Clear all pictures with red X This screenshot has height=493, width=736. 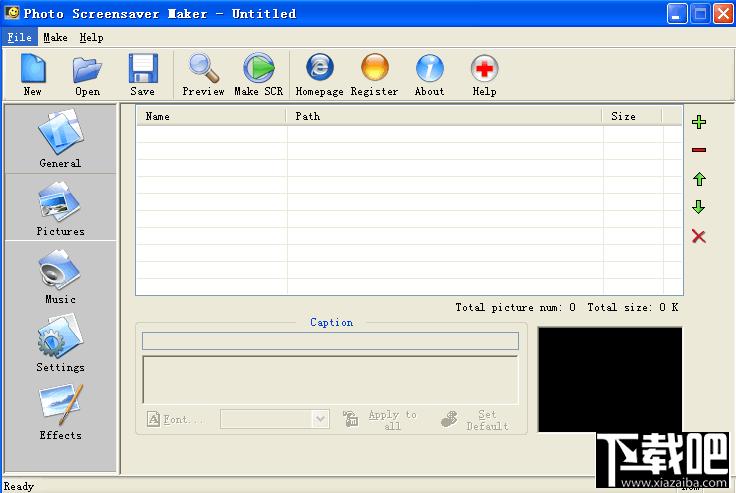tap(699, 236)
